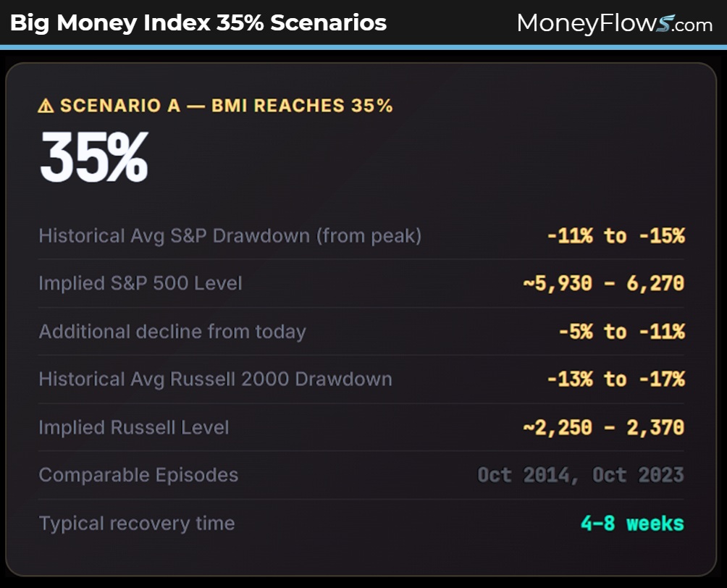Click the large 35% figure
Screen dimensions: 727x588
point(94,157)
